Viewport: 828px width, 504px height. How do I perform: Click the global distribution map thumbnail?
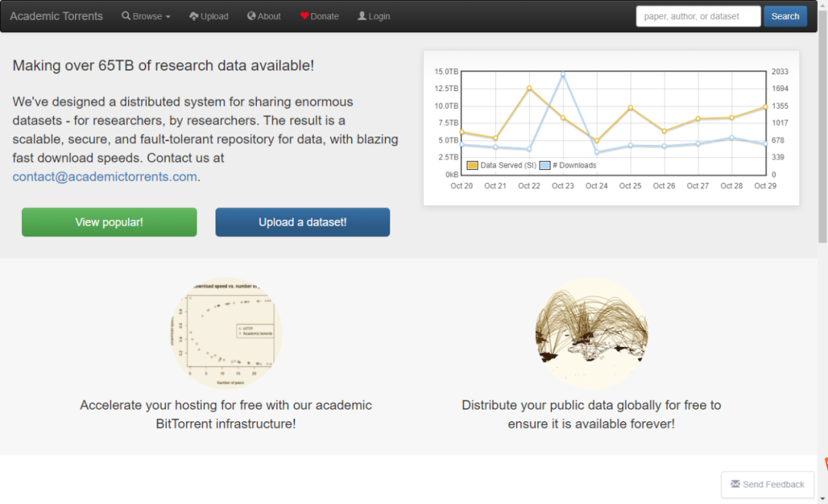click(591, 333)
